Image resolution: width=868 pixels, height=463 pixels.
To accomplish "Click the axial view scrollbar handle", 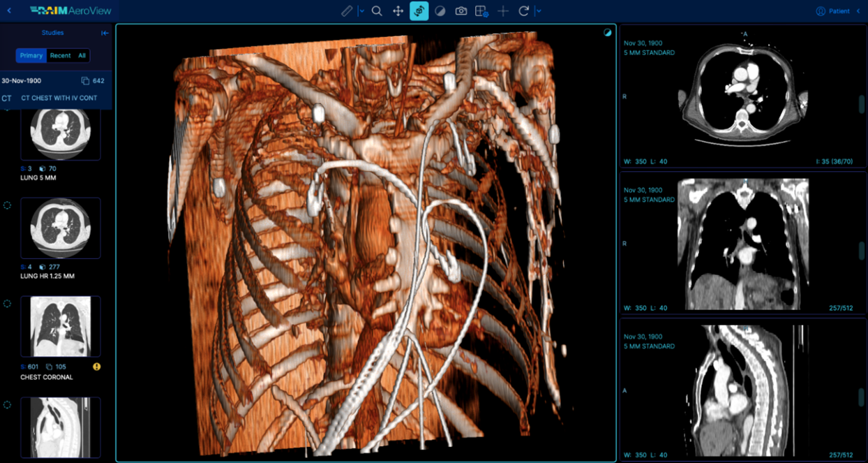I will 861,105.
